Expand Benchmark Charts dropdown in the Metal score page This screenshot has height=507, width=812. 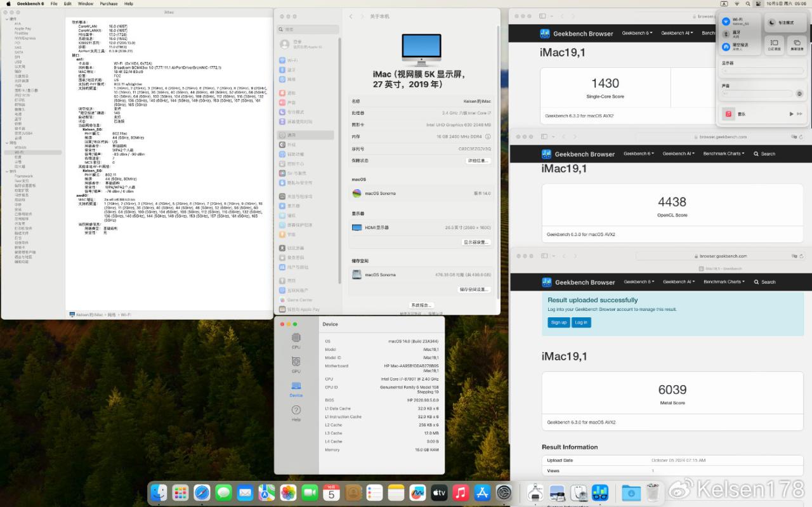pyautogui.click(x=724, y=282)
